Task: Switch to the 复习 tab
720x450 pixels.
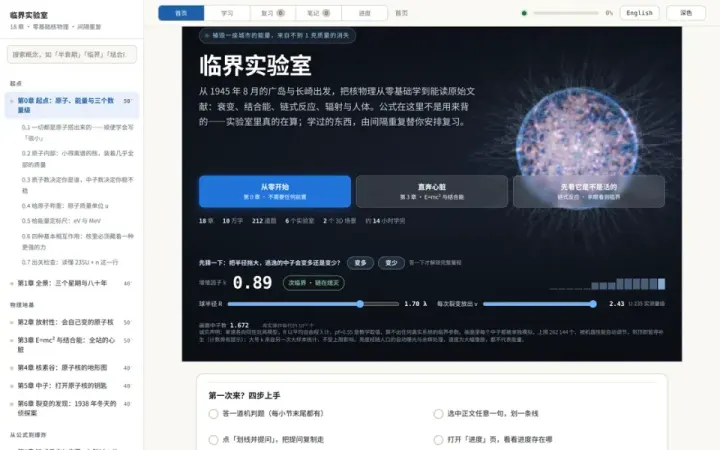Action: click(x=273, y=13)
